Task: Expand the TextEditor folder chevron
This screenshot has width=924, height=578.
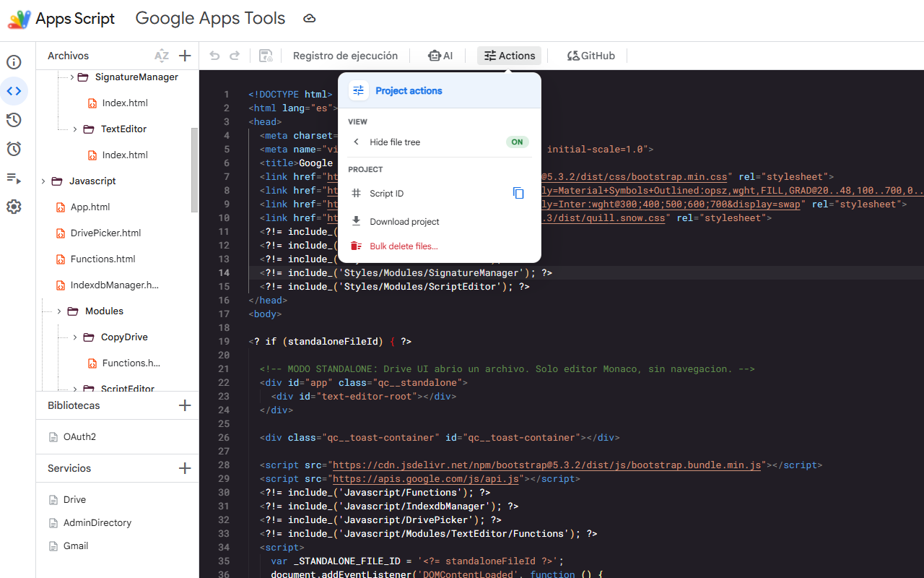Action: [x=75, y=129]
